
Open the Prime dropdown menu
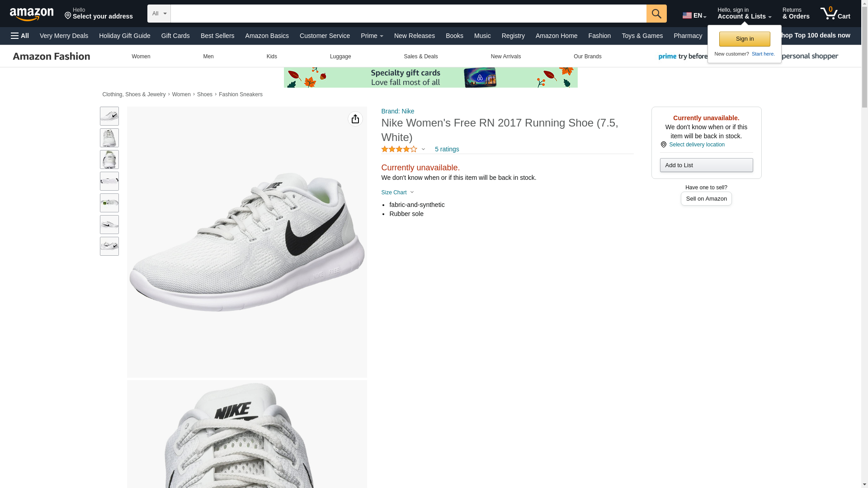tap(372, 36)
